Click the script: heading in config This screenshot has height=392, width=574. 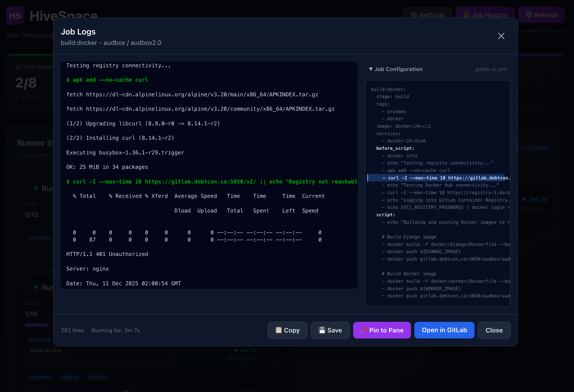click(x=385, y=215)
